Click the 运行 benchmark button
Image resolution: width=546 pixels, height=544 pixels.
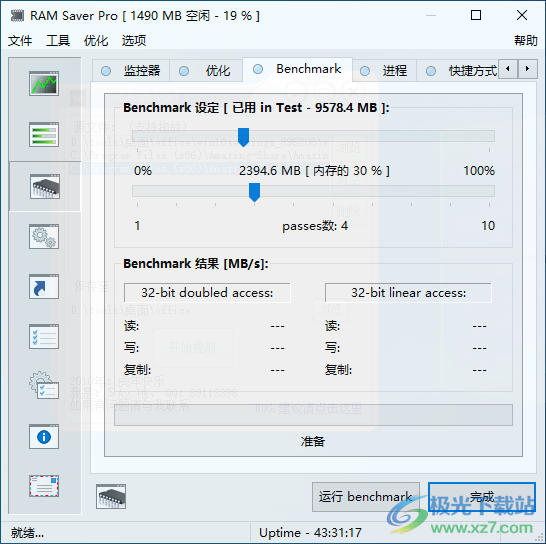366,497
